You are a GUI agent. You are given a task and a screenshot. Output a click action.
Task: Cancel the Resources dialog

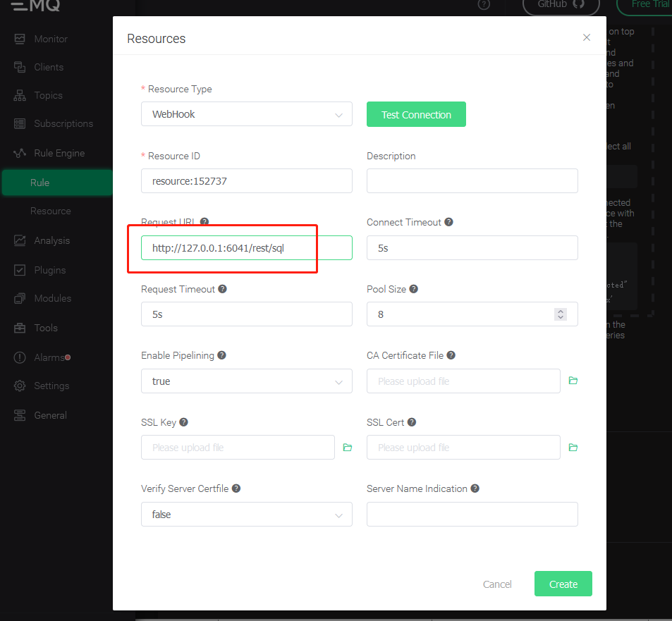[x=497, y=584]
